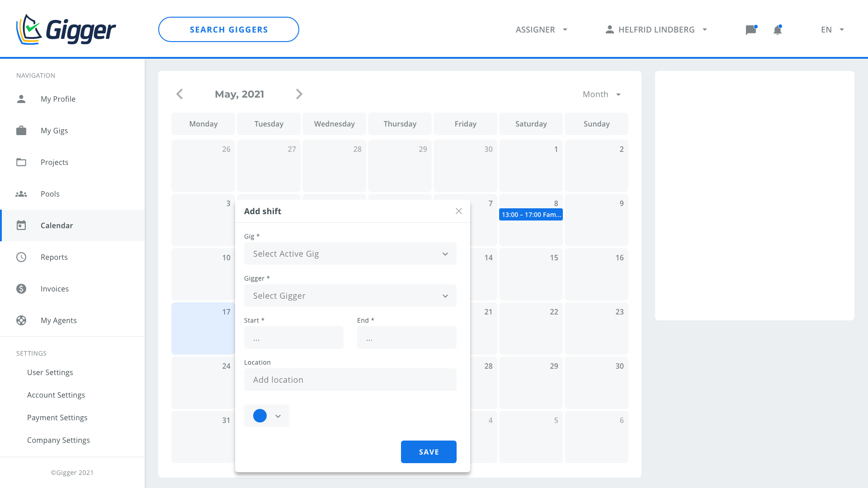
Task: Click the Search Giggers button
Action: pyautogui.click(x=228, y=29)
